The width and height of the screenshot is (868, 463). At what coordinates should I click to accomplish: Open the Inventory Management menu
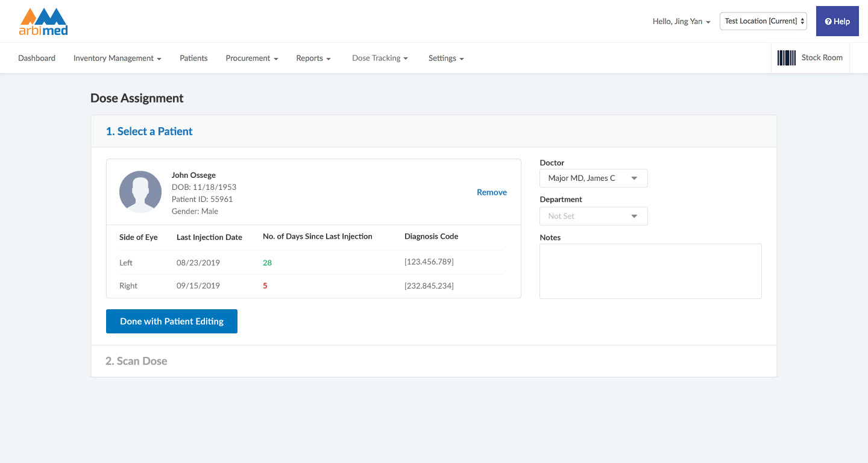[117, 58]
